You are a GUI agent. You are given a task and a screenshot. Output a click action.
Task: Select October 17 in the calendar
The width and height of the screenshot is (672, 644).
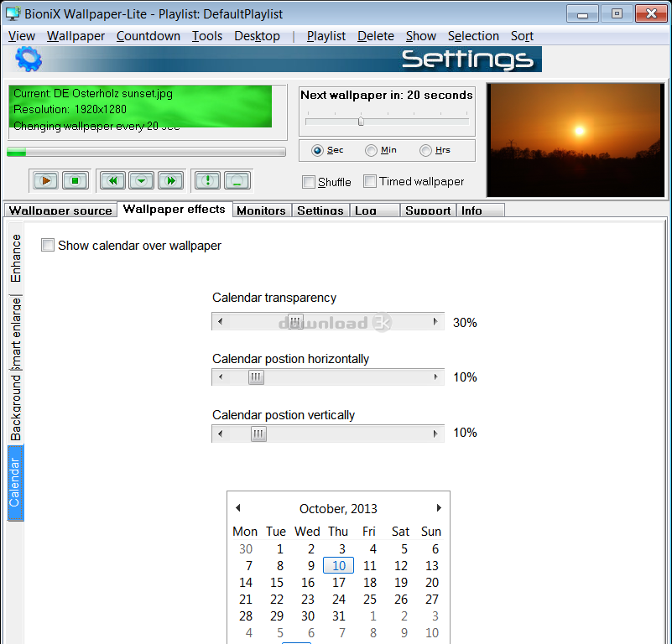click(339, 583)
